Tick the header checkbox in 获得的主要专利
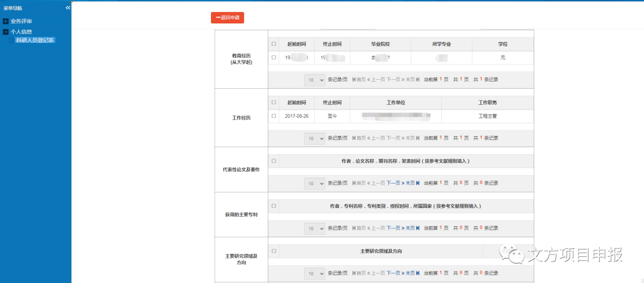Viewport: 644px width, 283px height. pyautogui.click(x=274, y=206)
